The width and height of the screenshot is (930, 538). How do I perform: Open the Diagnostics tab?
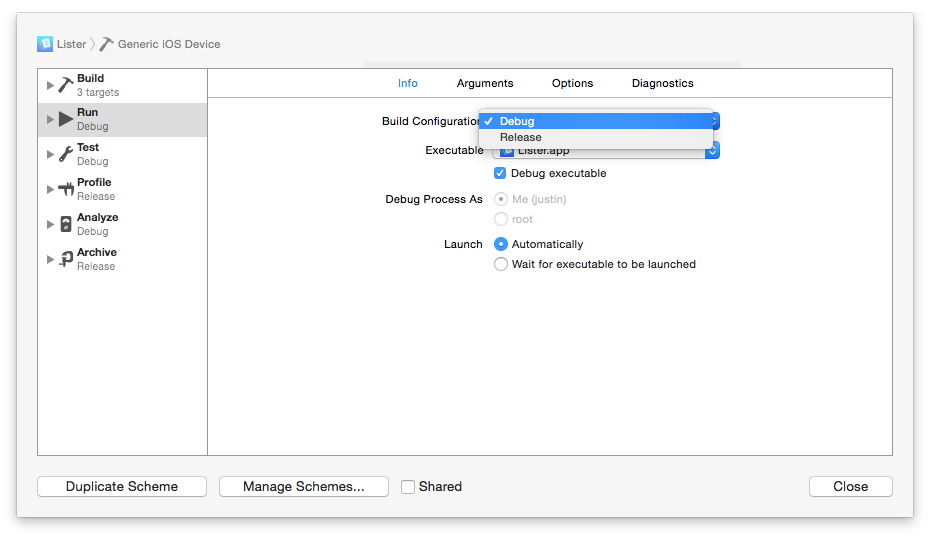[x=662, y=83]
